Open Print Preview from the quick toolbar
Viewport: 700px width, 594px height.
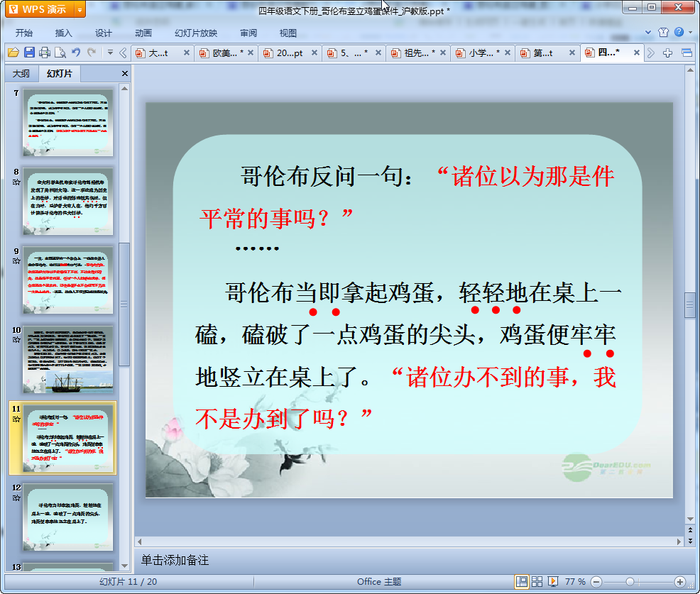click(60, 53)
